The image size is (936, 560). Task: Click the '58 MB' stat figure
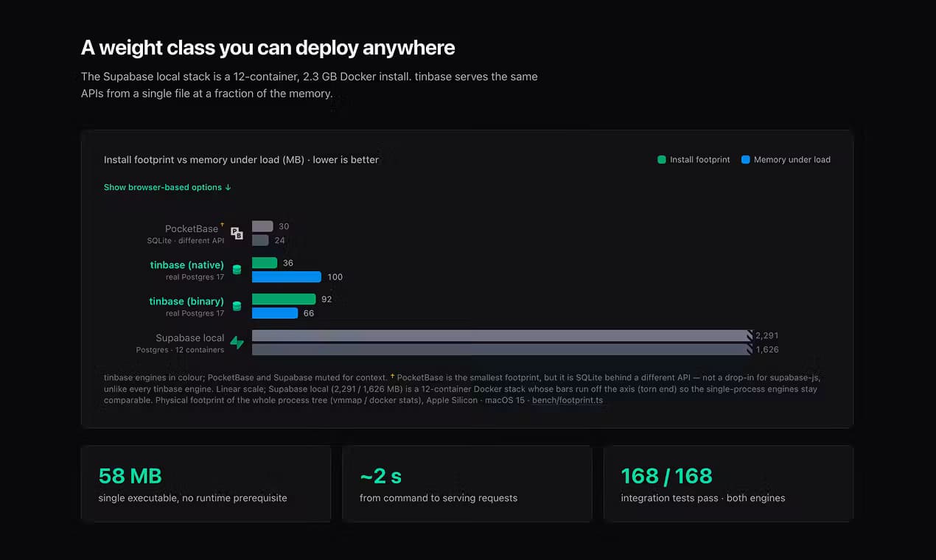(130, 476)
